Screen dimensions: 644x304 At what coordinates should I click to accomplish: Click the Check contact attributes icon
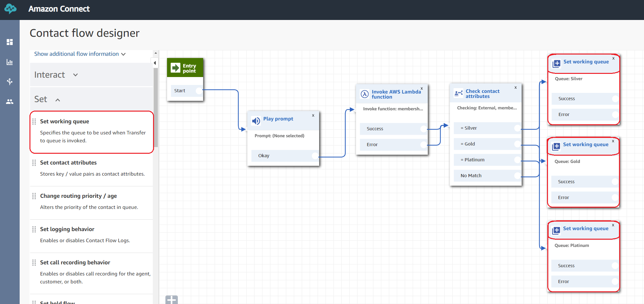point(459,93)
